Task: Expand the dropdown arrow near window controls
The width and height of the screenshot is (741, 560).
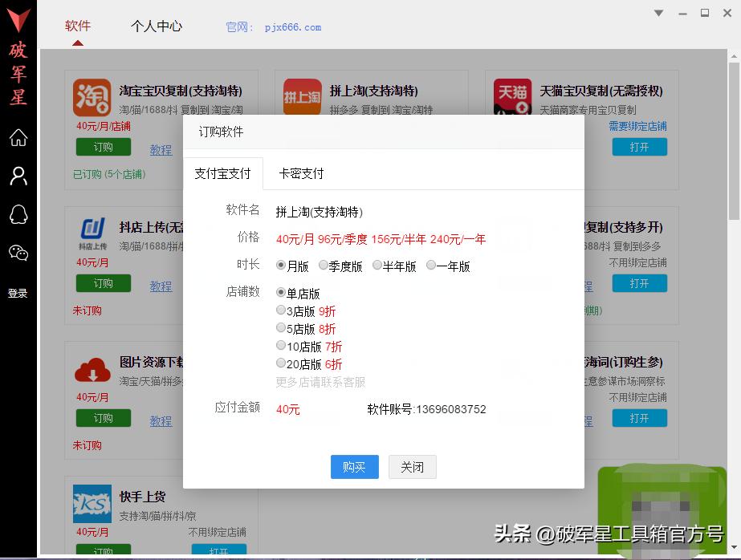Action: 658,13
